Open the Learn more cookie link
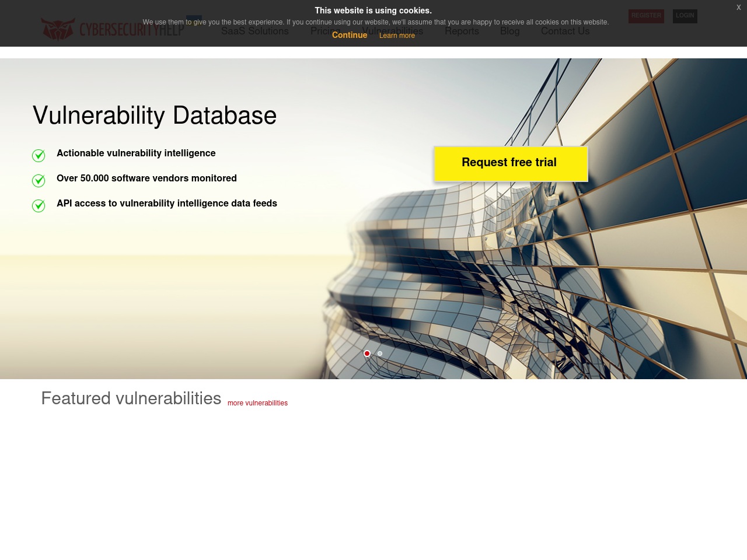The width and height of the screenshot is (747, 560). pyautogui.click(x=397, y=36)
